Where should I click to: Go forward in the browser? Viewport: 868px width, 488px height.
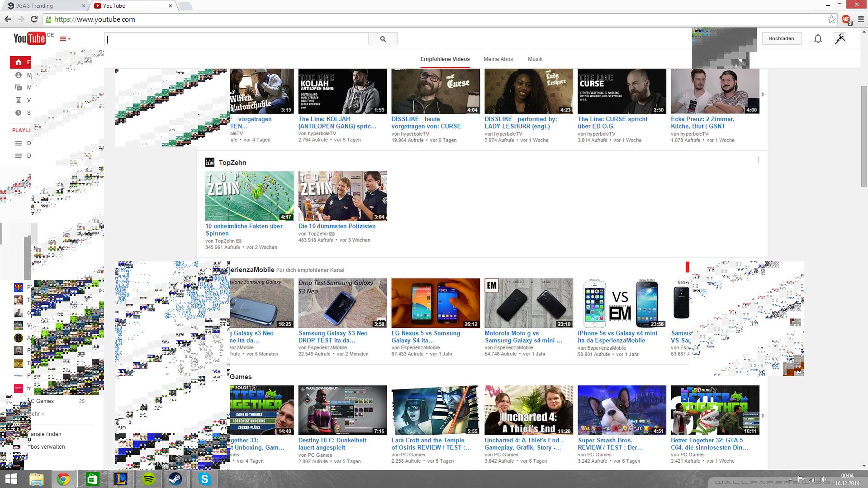[x=21, y=19]
